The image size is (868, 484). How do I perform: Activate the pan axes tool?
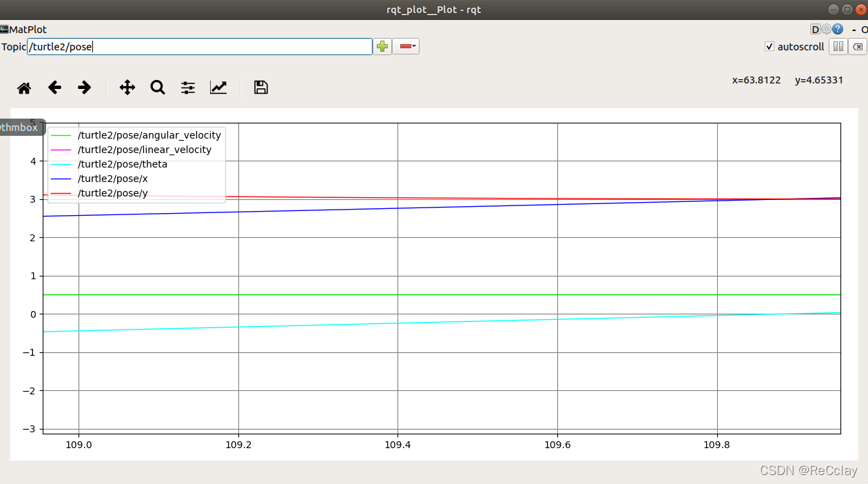[127, 88]
